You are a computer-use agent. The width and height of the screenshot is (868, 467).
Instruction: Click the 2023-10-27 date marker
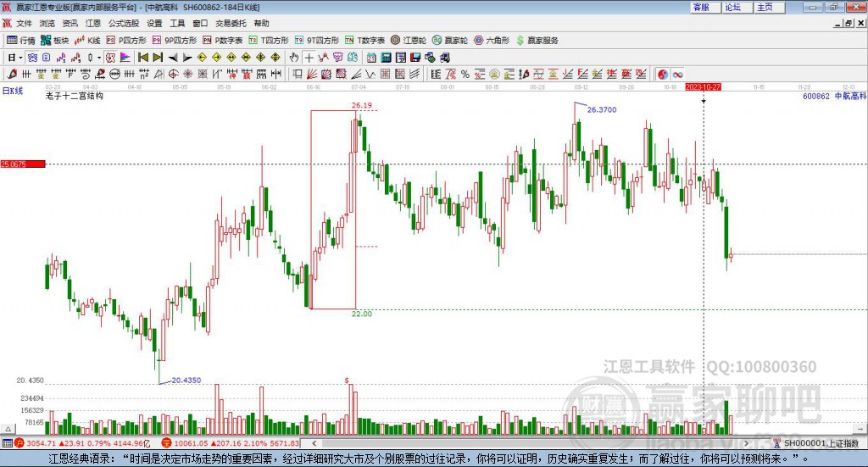(703, 87)
